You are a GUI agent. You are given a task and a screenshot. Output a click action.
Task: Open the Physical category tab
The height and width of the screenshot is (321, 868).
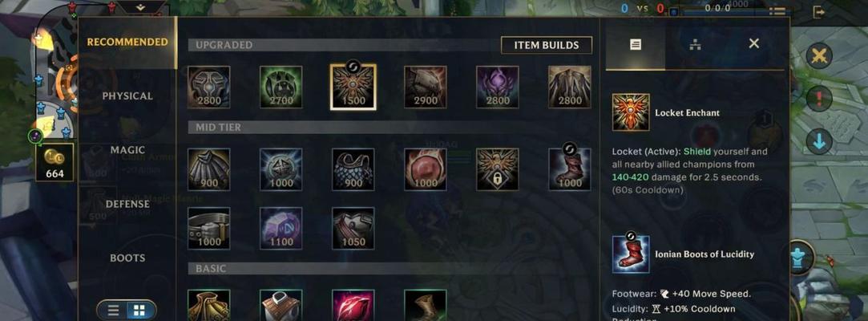point(127,96)
